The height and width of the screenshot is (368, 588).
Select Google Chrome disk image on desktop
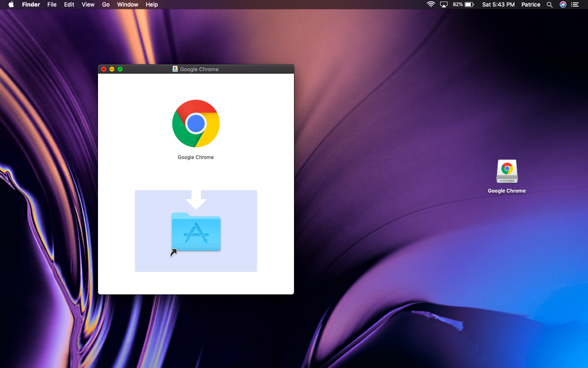tap(507, 171)
